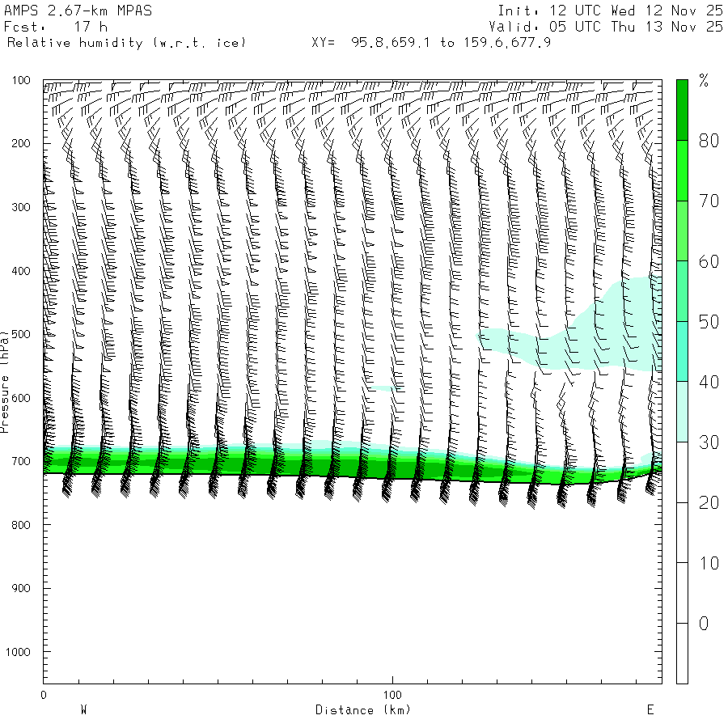Click the 50 colorbar label
This screenshot has width=728, height=728.
pos(709,322)
